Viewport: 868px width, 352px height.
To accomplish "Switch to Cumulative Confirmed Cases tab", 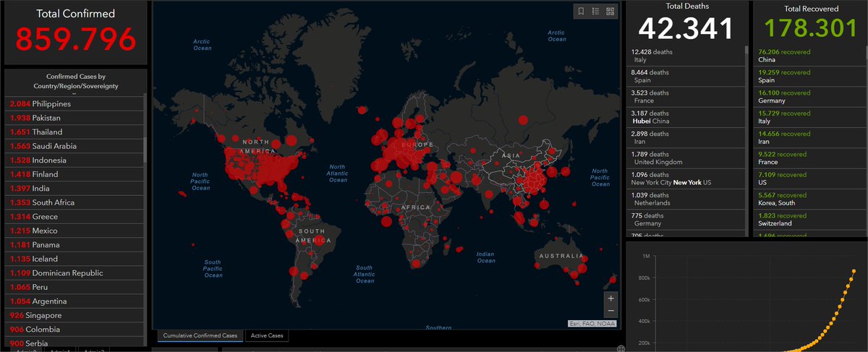I will click(200, 335).
